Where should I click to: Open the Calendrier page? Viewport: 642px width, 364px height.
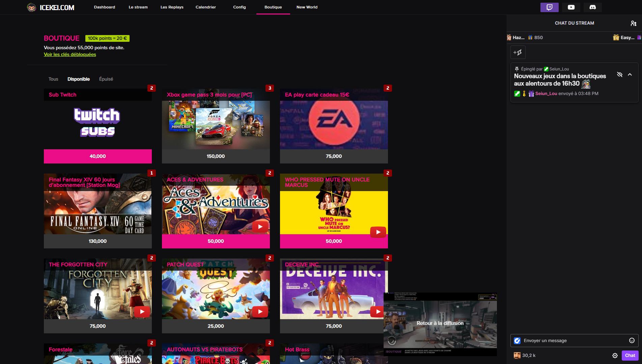pos(206,7)
